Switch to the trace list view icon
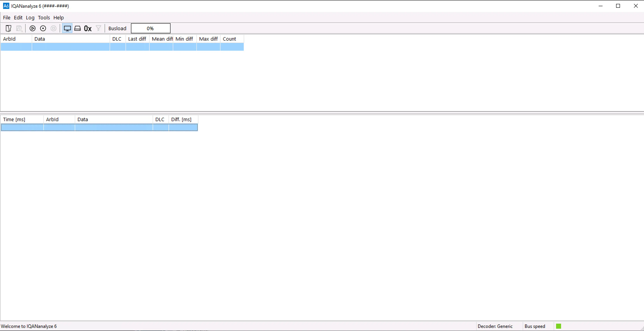Viewport: 644px width, 331px height. pos(77,28)
